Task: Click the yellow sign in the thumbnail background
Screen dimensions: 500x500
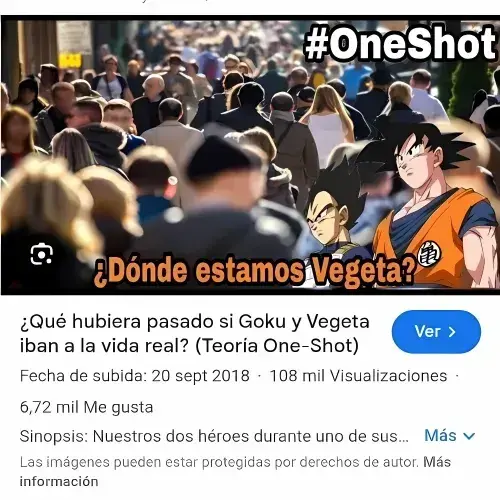Action: click(x=70, y=60)
